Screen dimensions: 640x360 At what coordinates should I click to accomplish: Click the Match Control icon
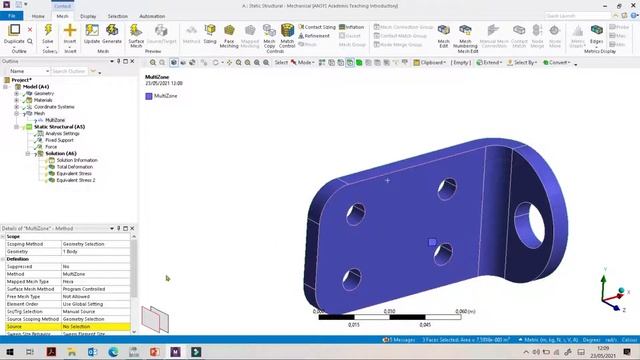[287, 30]
